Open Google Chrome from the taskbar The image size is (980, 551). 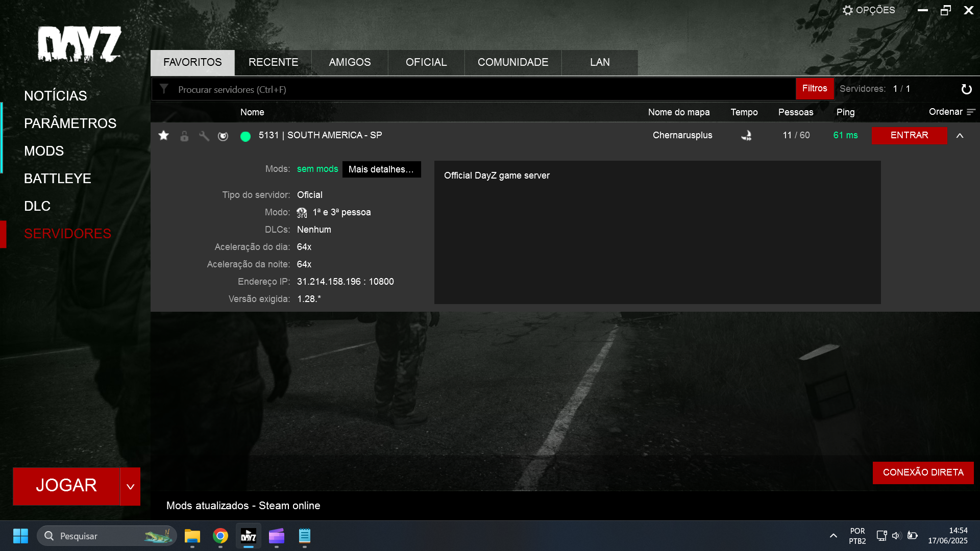[x=220, y=536]
